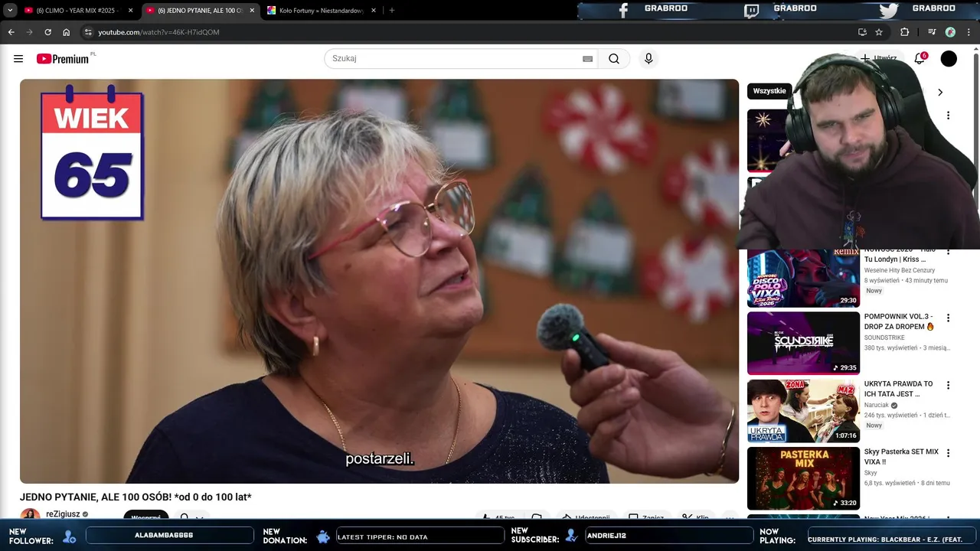Switch to the JEDNO PYTANIE tab

pyautogui.click(x=201, y=11)
